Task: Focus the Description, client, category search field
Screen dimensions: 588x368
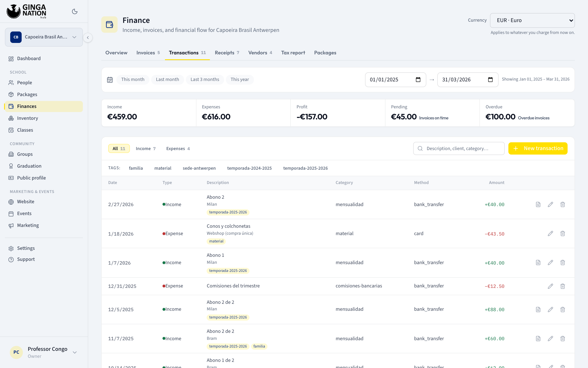Action: 459,148
